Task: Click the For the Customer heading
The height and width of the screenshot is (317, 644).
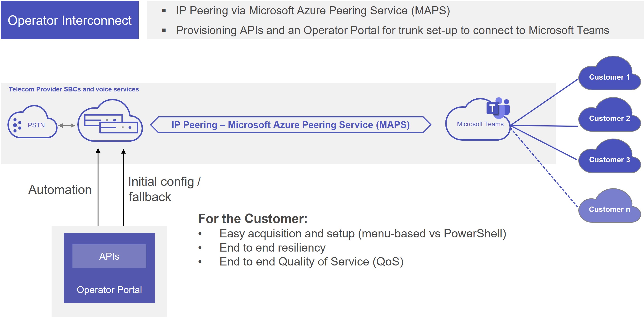Action: pyautogui.click(x=253, y=219)
